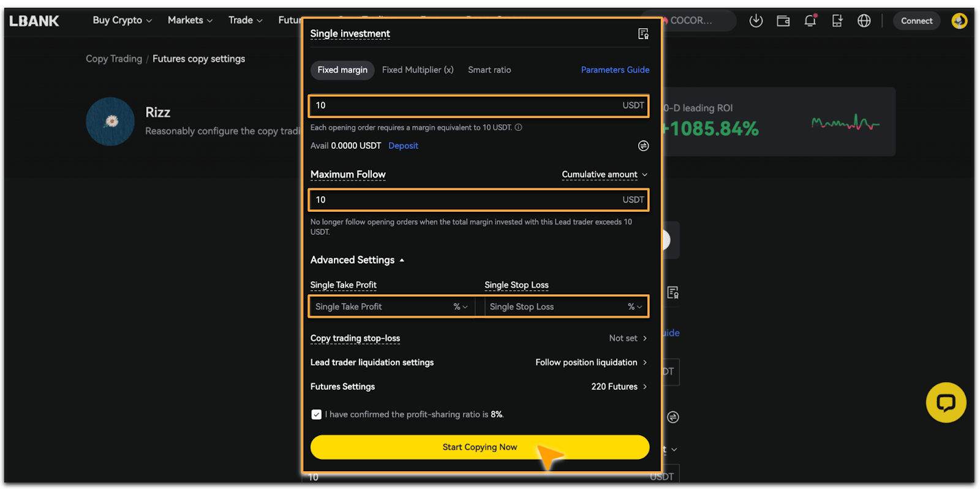Screen dimensions: 980x489
Task: Click the transfer icon beside Avail balance
Action: click(643, 146)
